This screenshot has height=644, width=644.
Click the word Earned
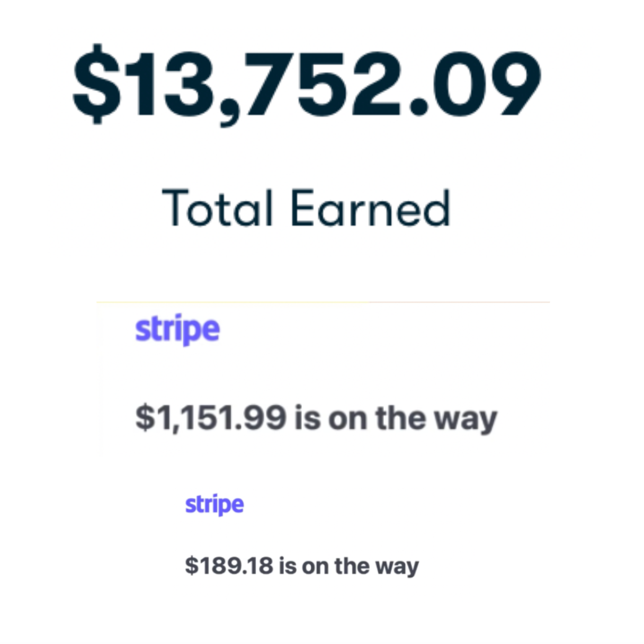371,208
